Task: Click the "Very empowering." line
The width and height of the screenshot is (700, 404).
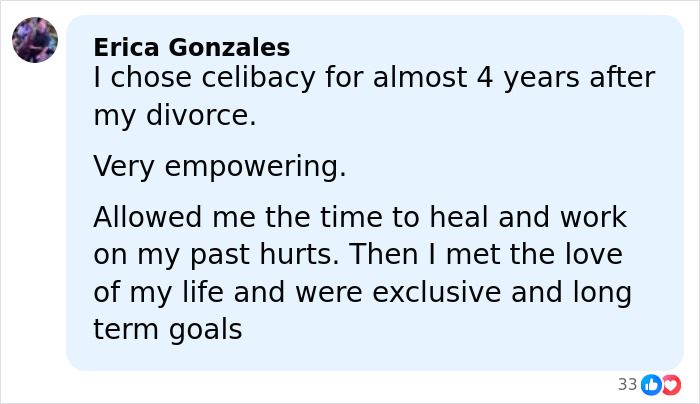Action: coord(219,166)
